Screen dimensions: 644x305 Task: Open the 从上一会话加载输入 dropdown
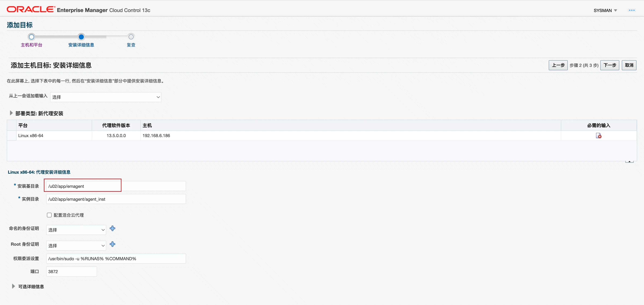coord(105,97)
